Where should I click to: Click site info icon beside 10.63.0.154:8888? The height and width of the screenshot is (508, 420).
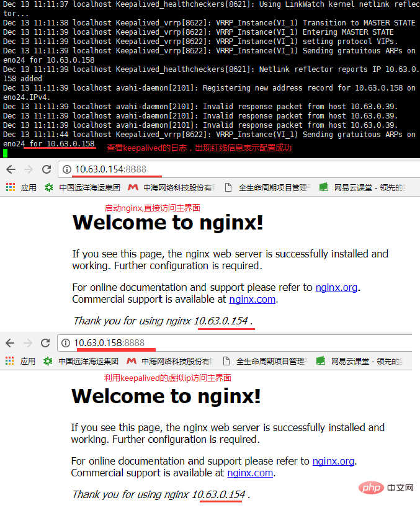click(x=67, y=169)
